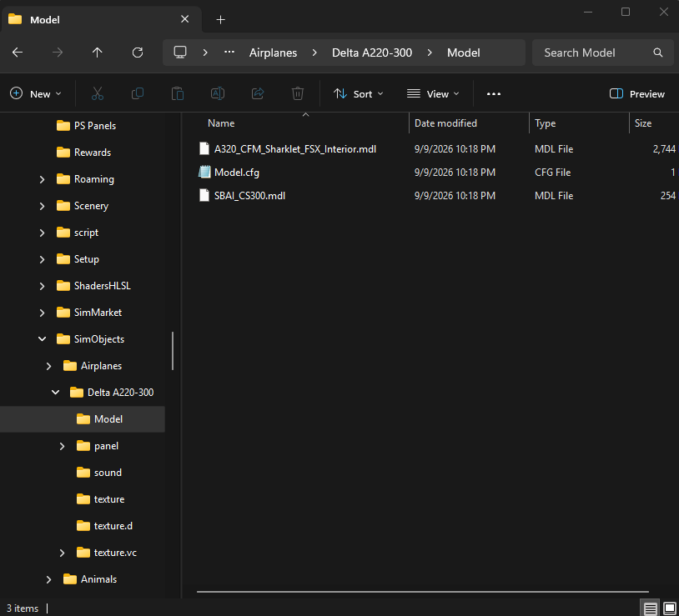Viewport: 679px width, 616px height.
Task: Sort by Date modified column
Action: click(x=445, y=123)
